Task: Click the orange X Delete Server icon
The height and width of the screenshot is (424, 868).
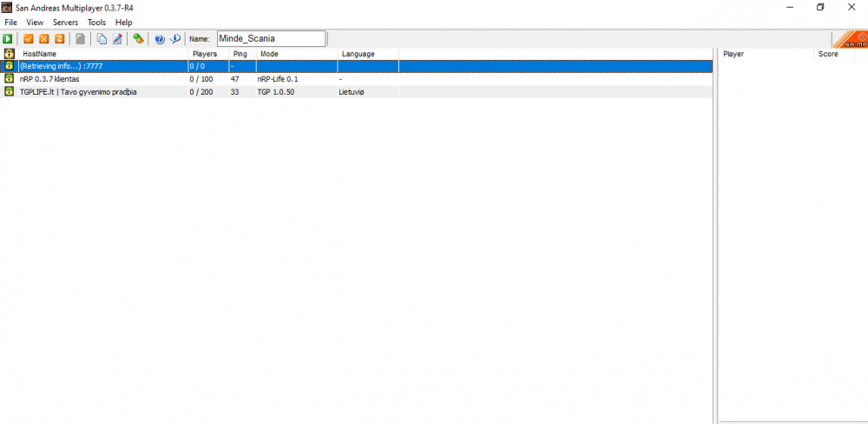Action: pos(43,39)
